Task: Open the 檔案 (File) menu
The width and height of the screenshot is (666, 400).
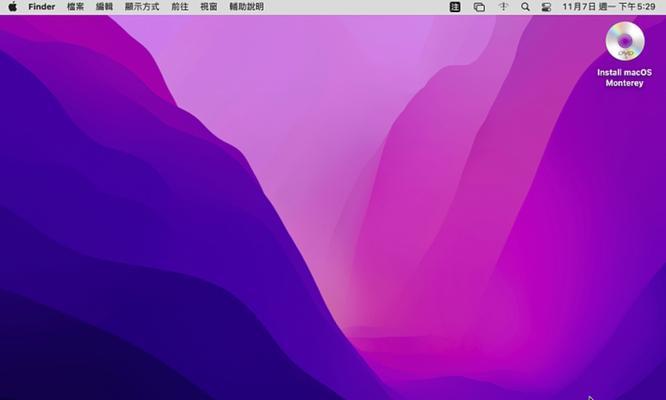Action: [x=76, y=7]
